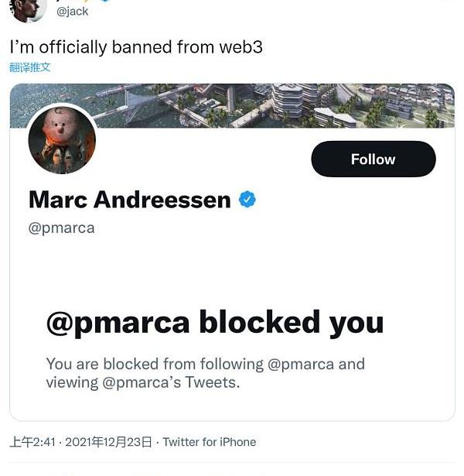Open the Twitter for iPhone source link
The width and height of the screenshot is (464, 476).
click(x=210, y=442)
